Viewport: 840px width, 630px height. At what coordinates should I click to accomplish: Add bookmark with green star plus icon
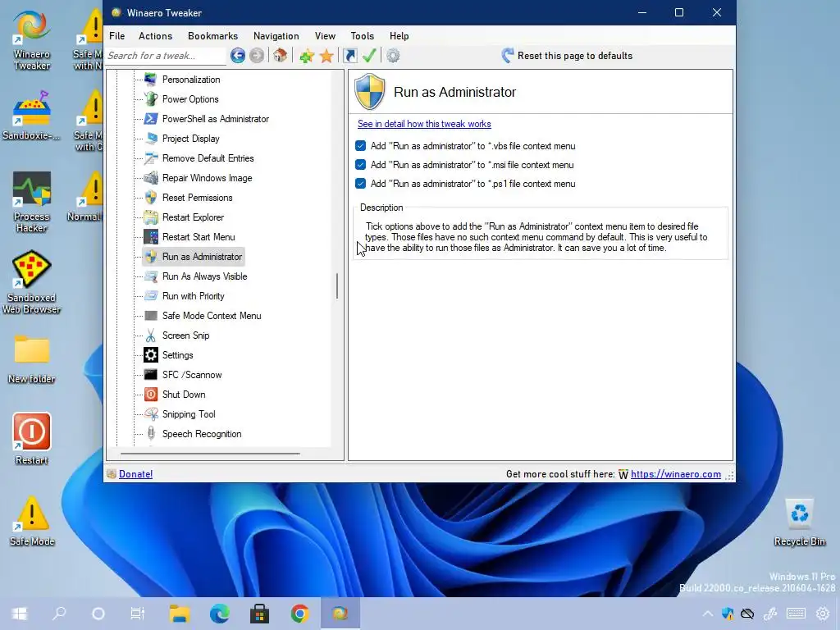[307, 56]
